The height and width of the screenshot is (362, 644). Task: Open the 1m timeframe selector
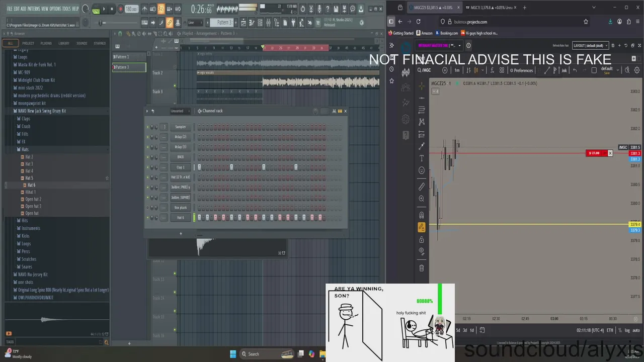pos(457,70)
